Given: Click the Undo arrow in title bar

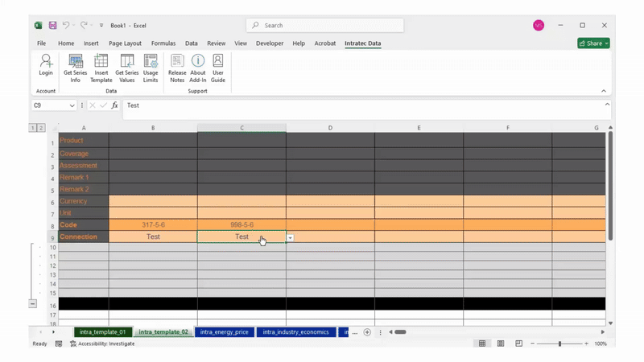Looking at the screenshot, I should click(x=66, y=25).
